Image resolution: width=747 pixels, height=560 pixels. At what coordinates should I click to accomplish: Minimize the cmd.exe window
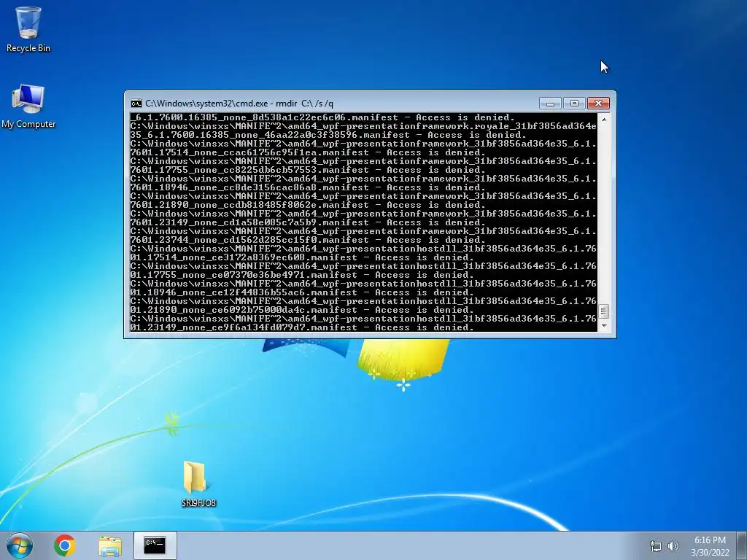(550, 104)
